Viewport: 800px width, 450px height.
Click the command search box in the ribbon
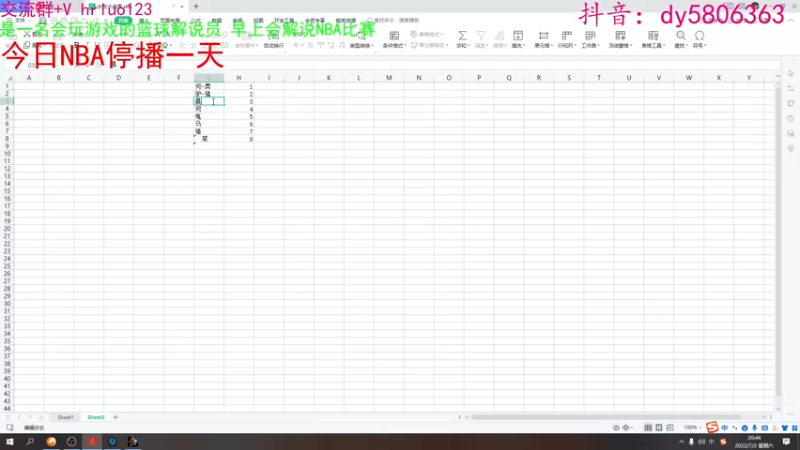point(395,20)
